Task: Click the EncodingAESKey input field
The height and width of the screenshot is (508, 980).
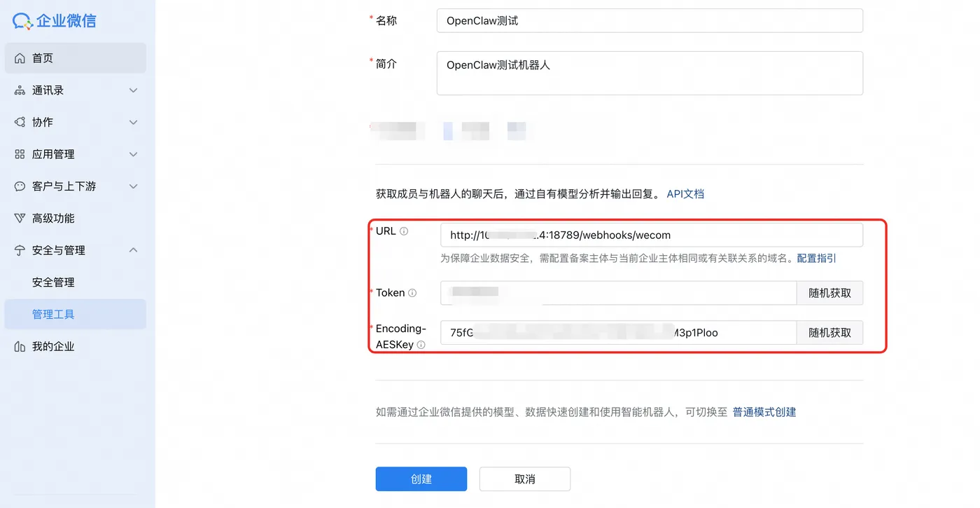Action: click(618, 333)
